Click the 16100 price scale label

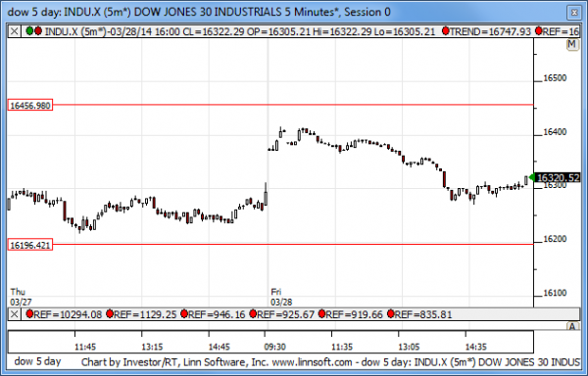555,293
